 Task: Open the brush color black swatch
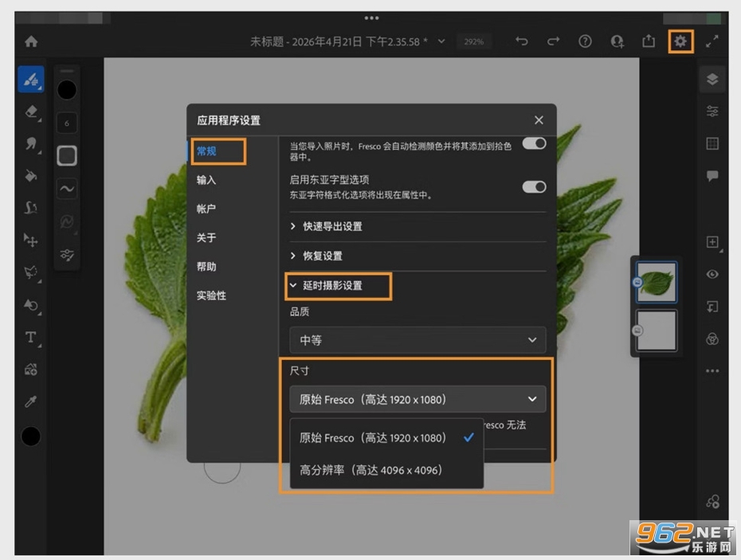67,90
